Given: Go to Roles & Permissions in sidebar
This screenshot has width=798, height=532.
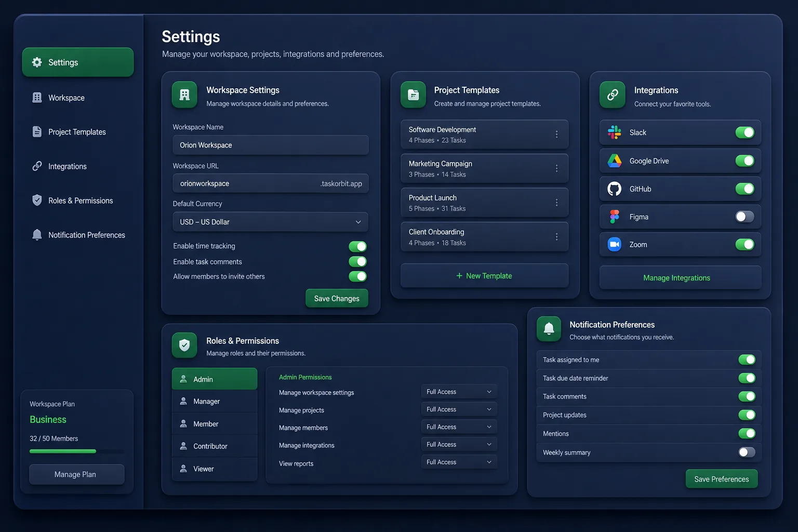Looking at the screenshot, I should click(77, 201).
